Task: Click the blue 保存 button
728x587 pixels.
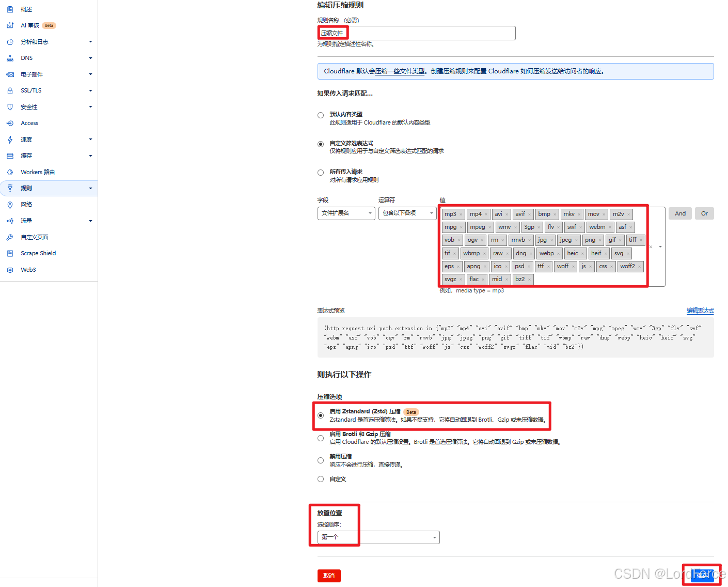Action: pyautogui.click(x=702, y=576)
